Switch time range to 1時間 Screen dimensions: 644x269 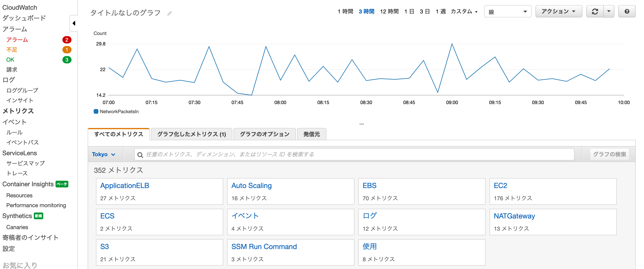[346, 11]
